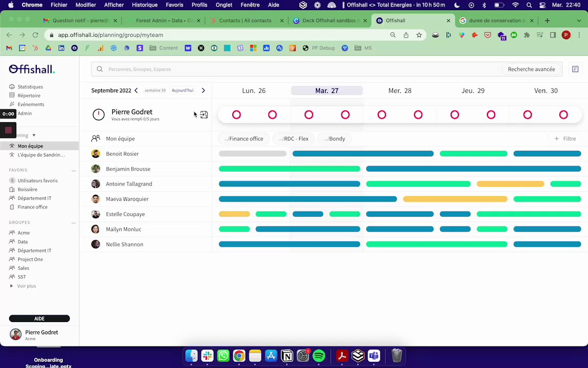Select the Mar. 27 day header
Screen dimensions: 588x368
click(327, 90)
